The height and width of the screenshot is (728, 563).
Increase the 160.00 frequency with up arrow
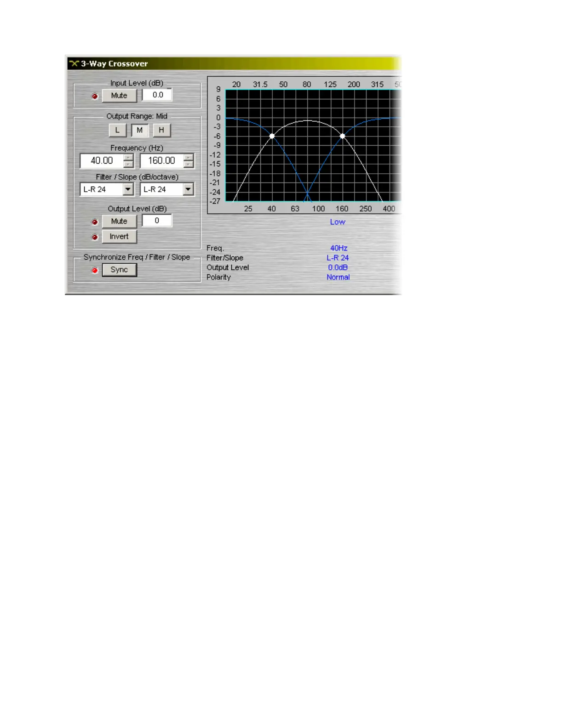189,157
